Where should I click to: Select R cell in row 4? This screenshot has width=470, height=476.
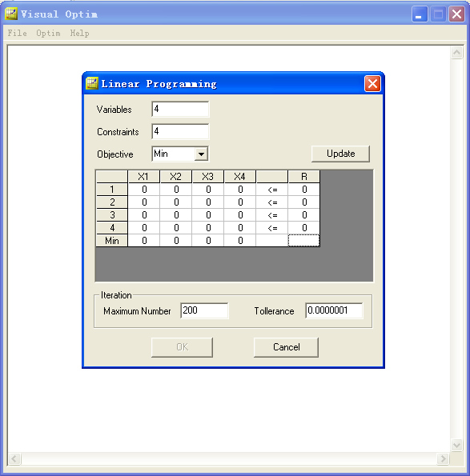point(304,228)
